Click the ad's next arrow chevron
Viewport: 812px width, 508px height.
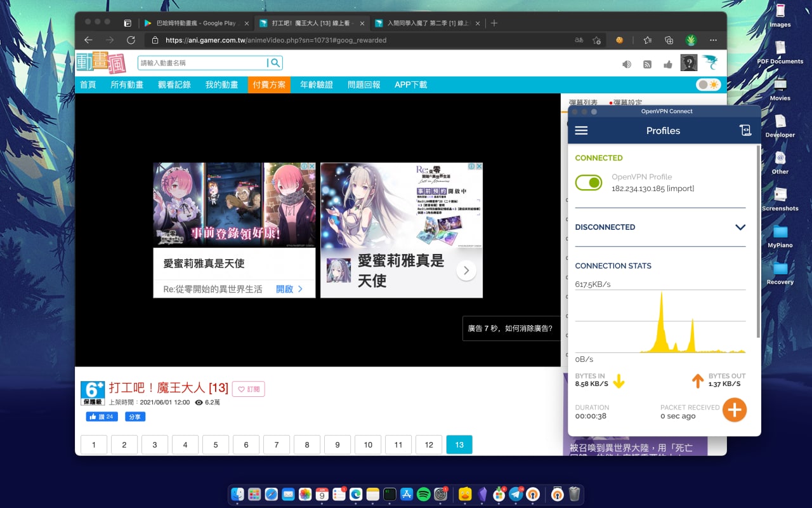pyautogui.click(x=466, y=271)
